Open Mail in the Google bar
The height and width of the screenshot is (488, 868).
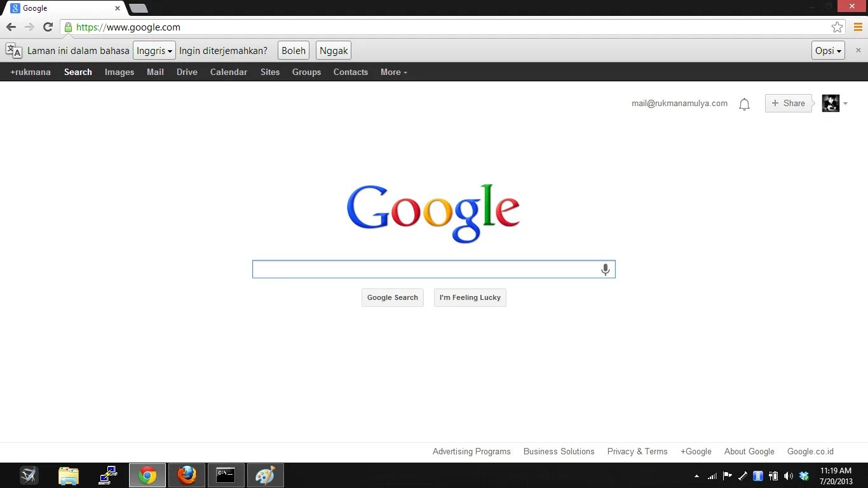[155, 72]
